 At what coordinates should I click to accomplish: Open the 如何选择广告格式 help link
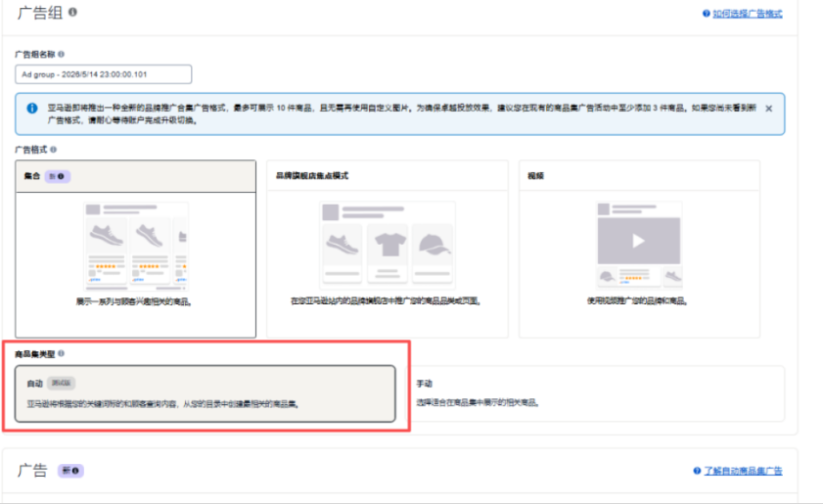tap(748, 14)
